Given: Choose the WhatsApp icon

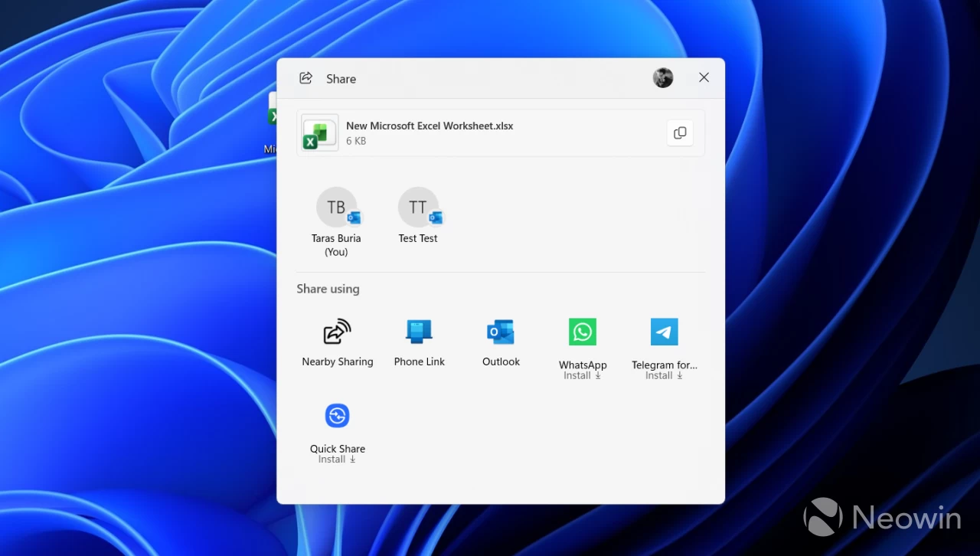Looking at the screenshot, I should pos(583,332).
